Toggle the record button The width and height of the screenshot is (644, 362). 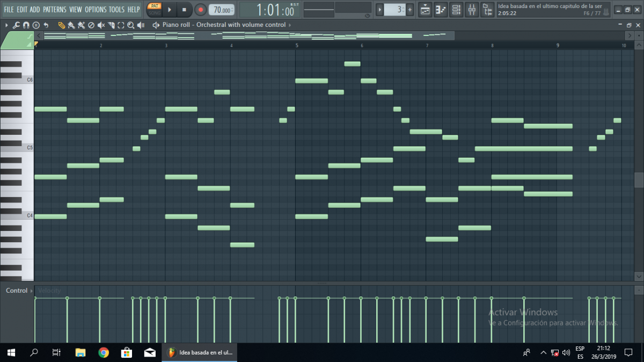click(201, 10)
